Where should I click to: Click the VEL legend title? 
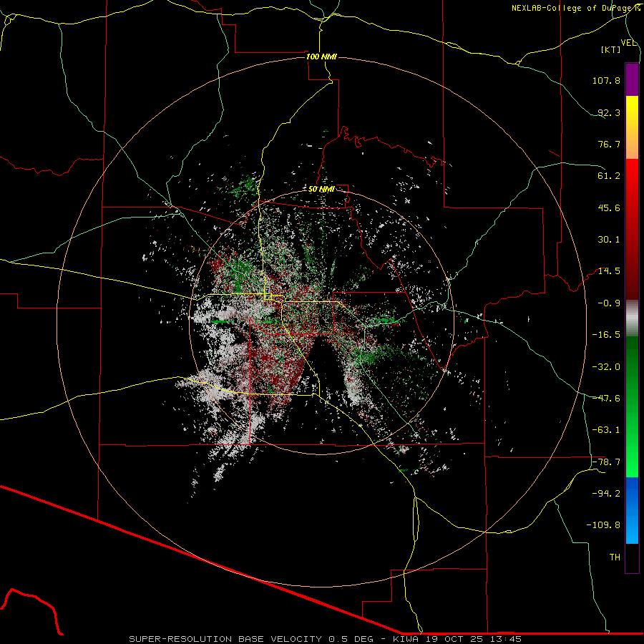tap(628, 43)
